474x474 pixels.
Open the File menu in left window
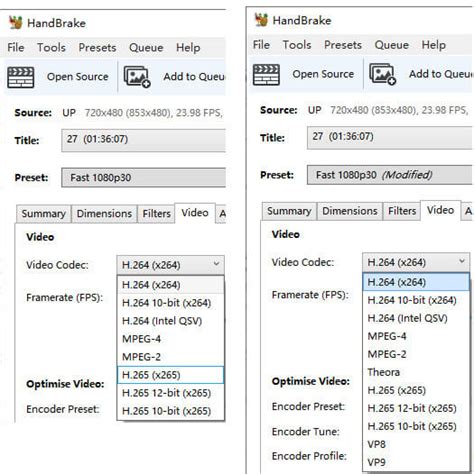pyautogui.click(x=16, y=48)
